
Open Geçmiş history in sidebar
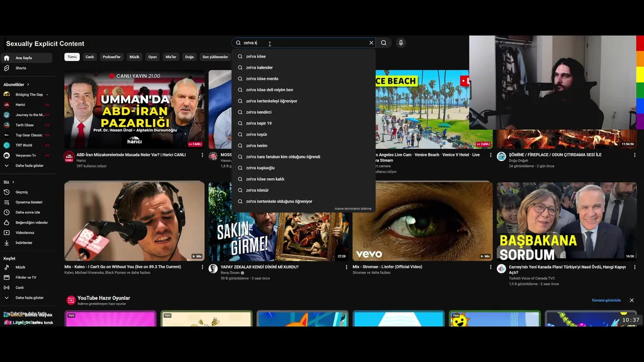point(26,192)
